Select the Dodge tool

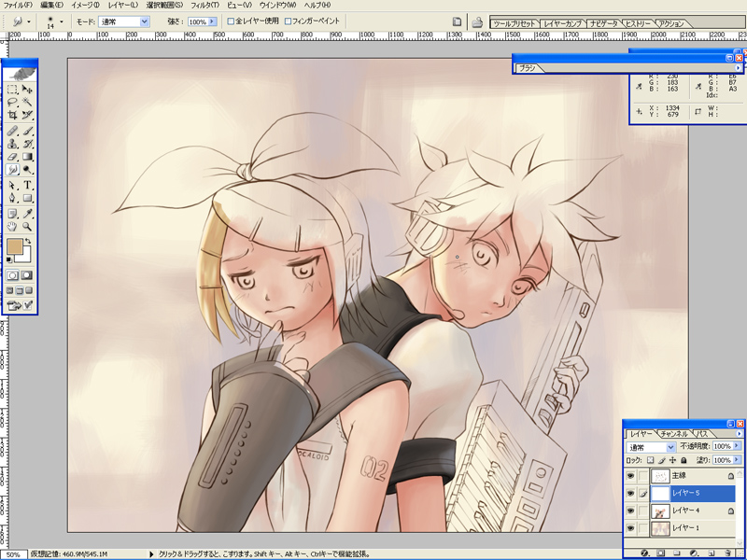[x=27, y=169]
